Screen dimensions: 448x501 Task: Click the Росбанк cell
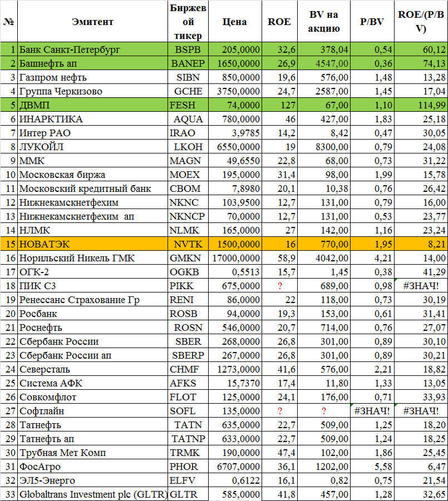tap(92, 314)
